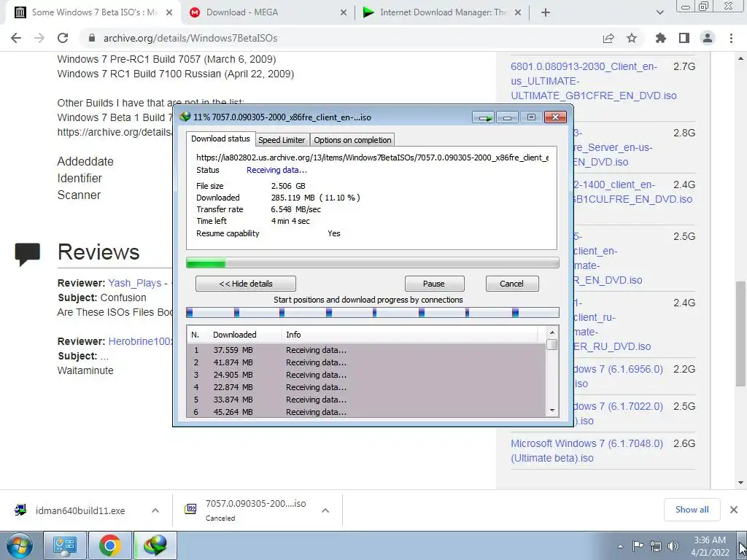Close the Internet Download Manager tab

pos(519,12)
